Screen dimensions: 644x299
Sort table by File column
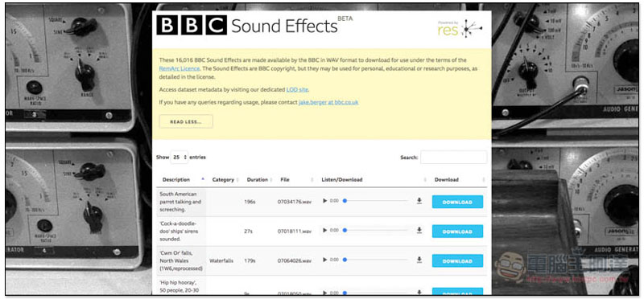pyautogui.click(x=285, y=180)
